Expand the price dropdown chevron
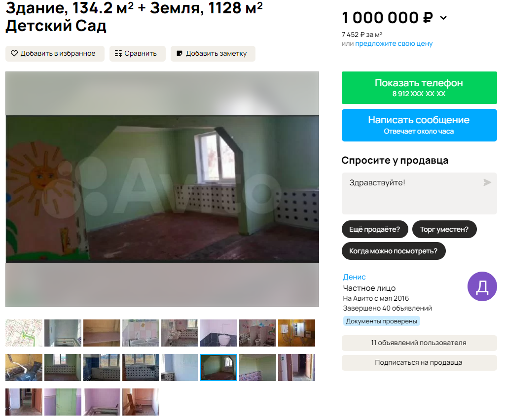This screenshot has width=505, height=420. click(443, 18)
